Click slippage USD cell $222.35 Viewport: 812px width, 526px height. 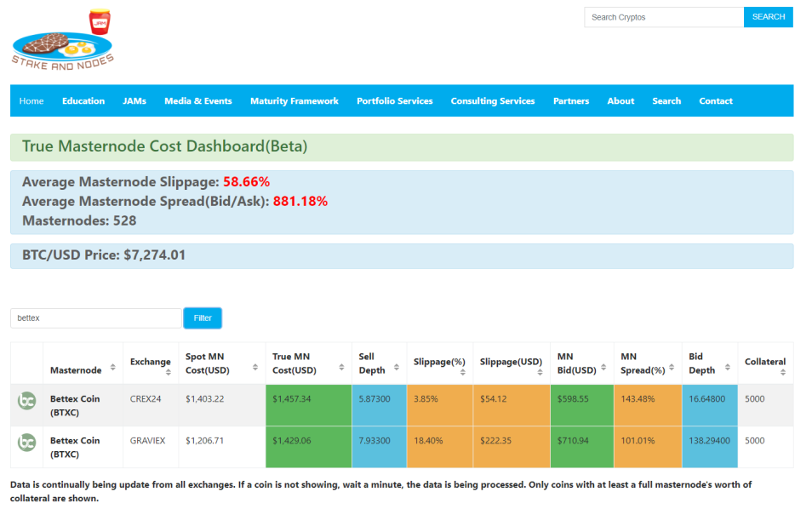coord(512,447)
